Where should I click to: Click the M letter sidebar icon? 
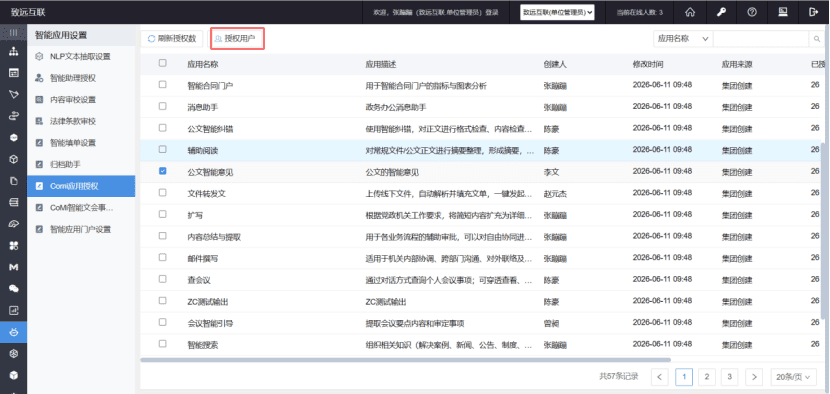[x=14, y=267]
